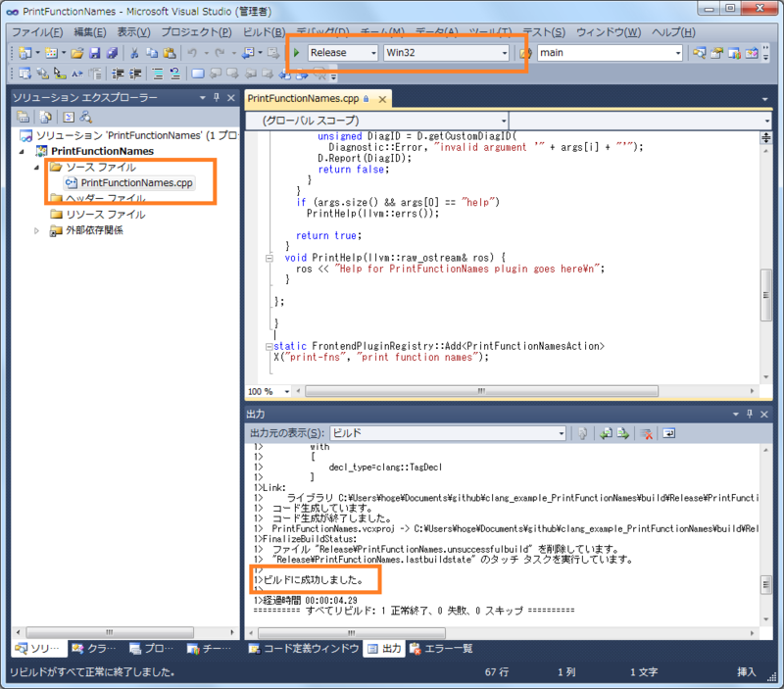The image size is (784, 689).
Task: Open the Properties window toolbar icon
Action: (x=716, y=53)
